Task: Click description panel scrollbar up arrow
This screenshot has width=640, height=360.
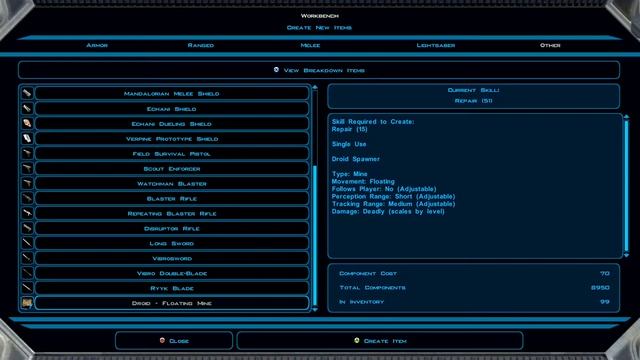Action: tap(627, 117)
